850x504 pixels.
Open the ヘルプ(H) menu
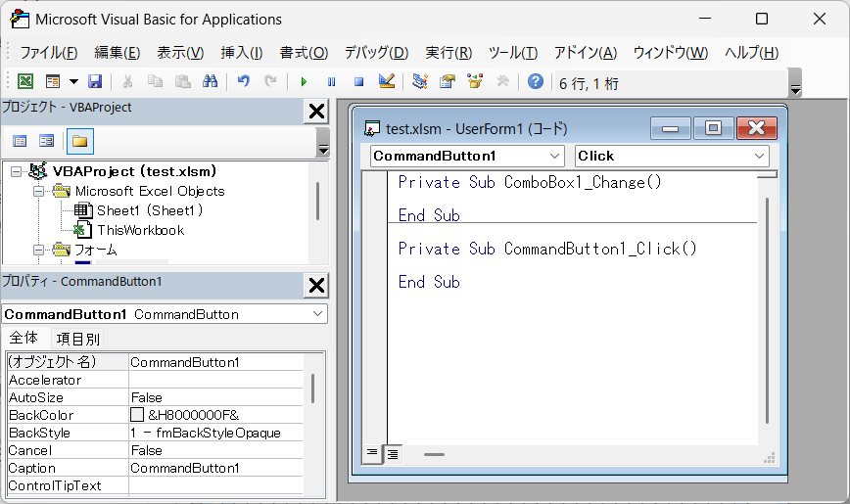pos(752,53)
